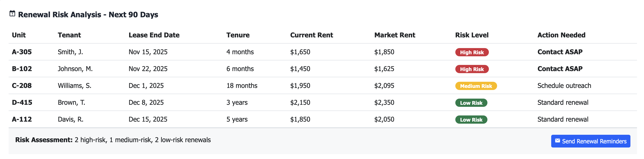Sort by the Tenure column header
644x159 pixels.
(238, 35)
